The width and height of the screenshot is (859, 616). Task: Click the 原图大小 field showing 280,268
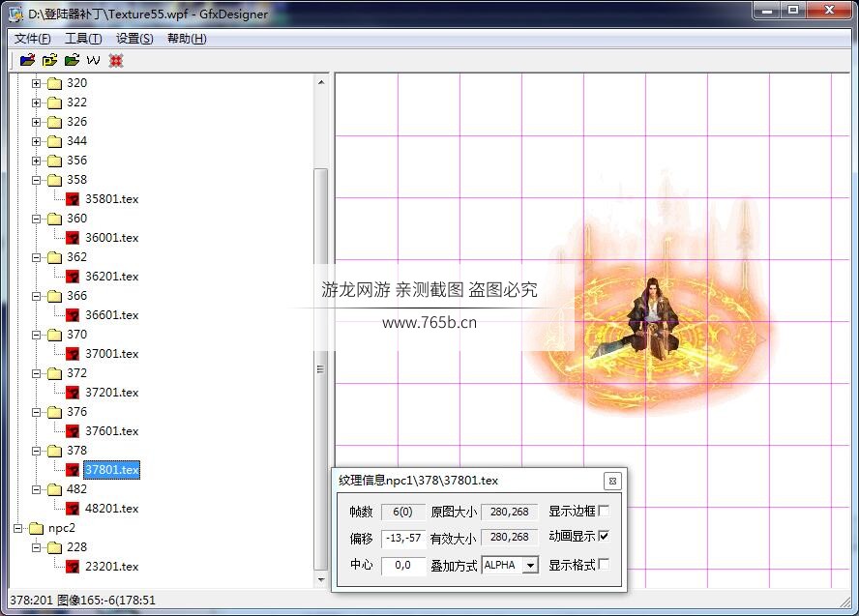[x=510, y=512]
